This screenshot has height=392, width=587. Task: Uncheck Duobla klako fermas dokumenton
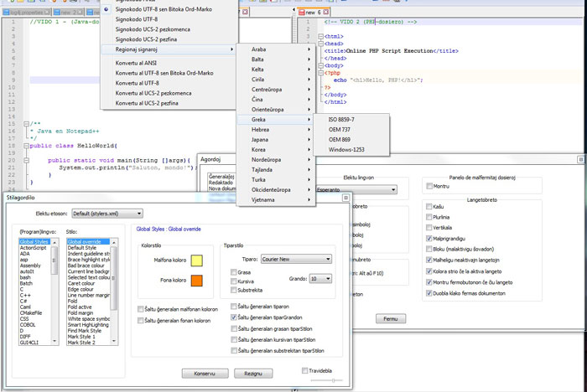[429, 293]
